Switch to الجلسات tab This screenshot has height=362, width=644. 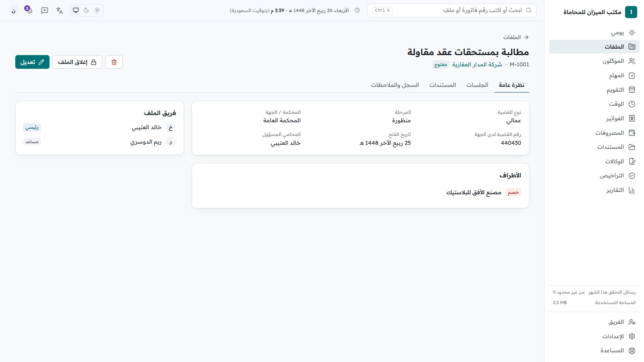[x=477, y=85]
